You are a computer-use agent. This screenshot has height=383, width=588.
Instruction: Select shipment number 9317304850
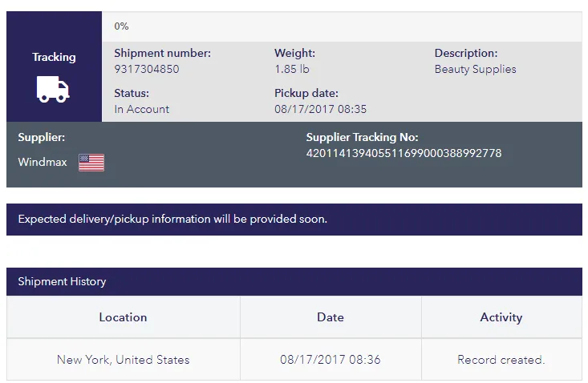pos(147,69)
